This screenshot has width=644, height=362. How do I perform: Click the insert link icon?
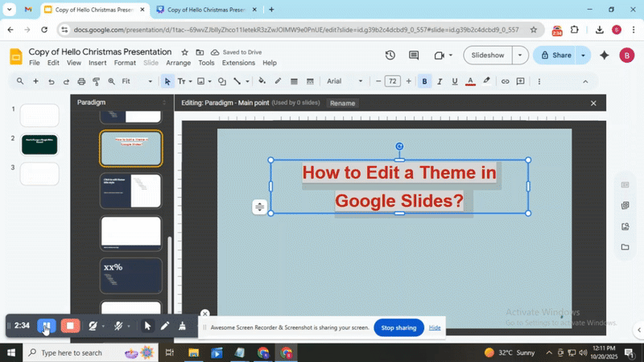tap(506, 81)
